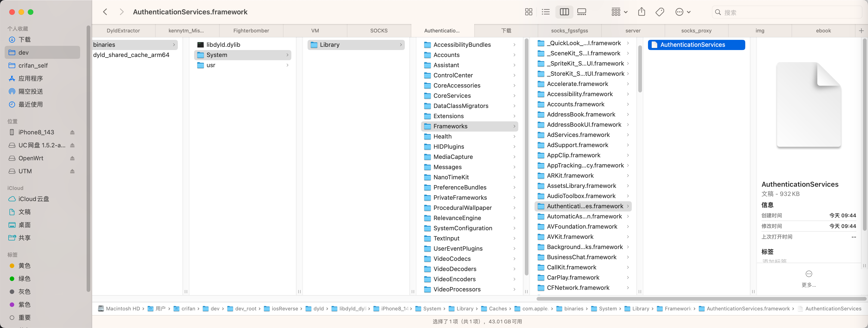Select the libdyld.dylib file
Viewport: 868px width, 328px height.
point(243,45)
